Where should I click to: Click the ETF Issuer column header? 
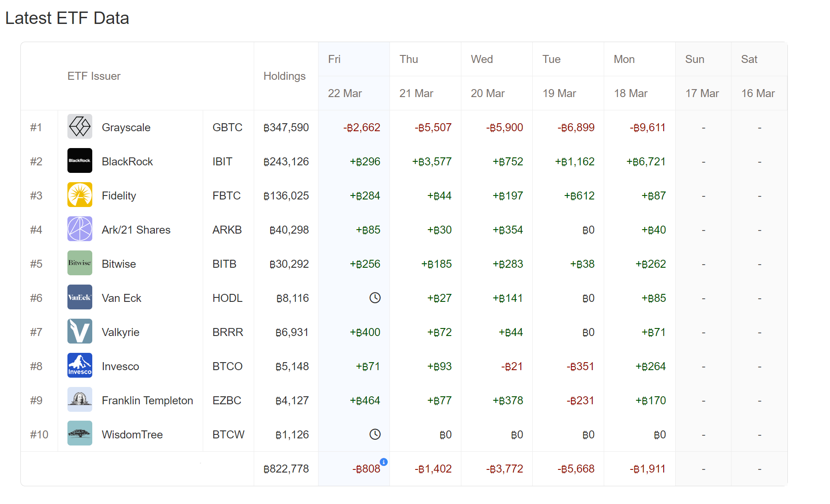tap(94, 76)
